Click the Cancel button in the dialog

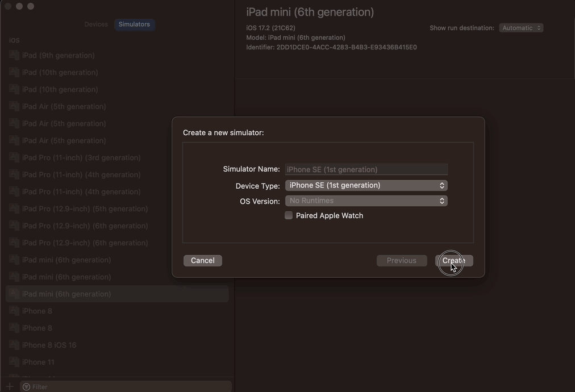202,260
